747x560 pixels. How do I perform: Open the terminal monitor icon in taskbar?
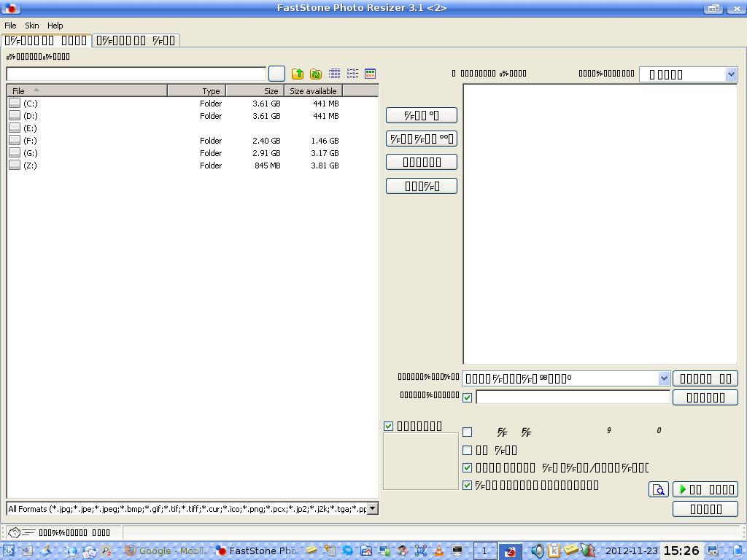tap(457, 551)
